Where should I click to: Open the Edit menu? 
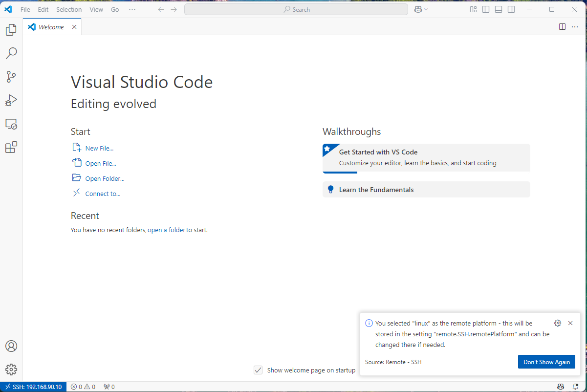point(43,9)
